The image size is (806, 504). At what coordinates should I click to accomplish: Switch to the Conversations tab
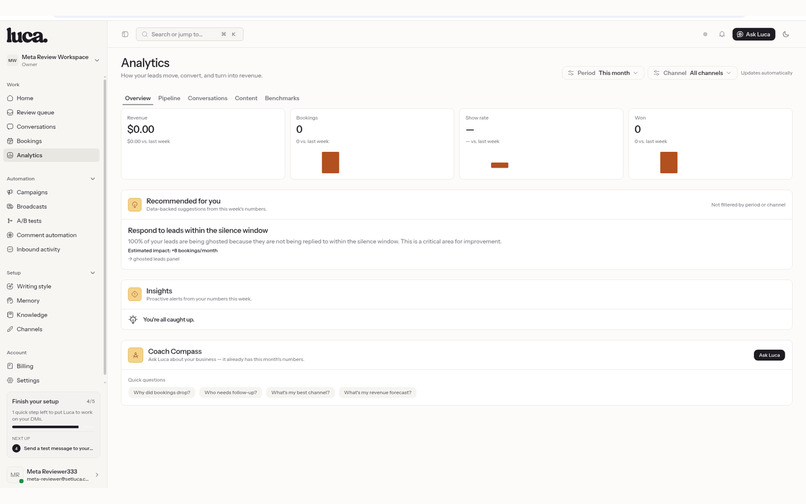[207, 98]
